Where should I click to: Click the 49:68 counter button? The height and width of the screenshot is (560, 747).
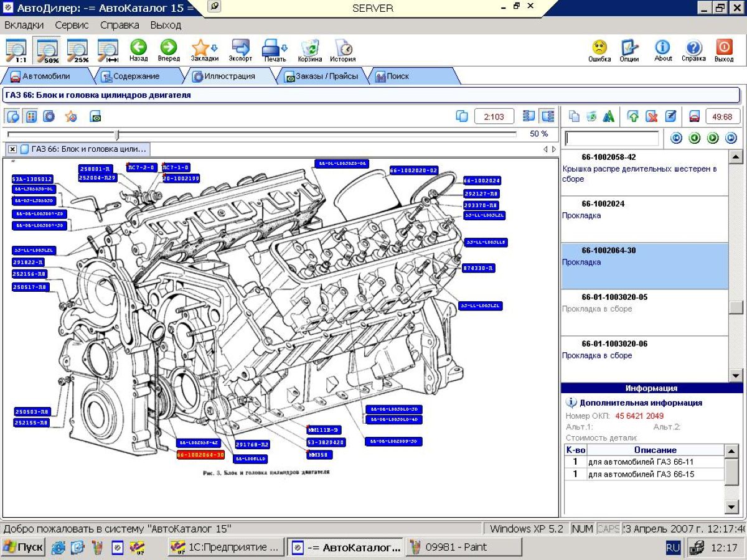(x=723, y=116)
